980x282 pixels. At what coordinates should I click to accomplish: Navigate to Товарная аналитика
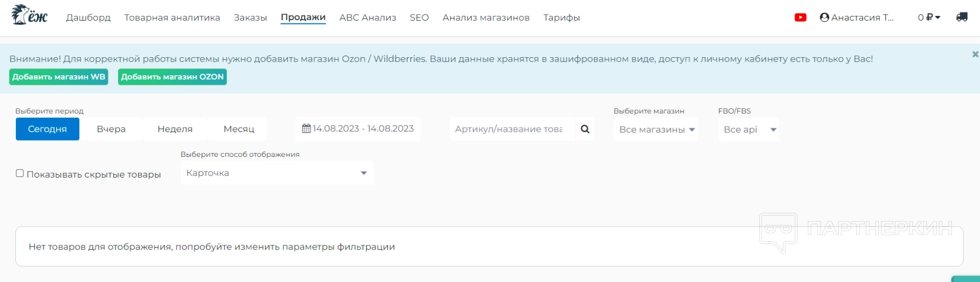[172, 17]
